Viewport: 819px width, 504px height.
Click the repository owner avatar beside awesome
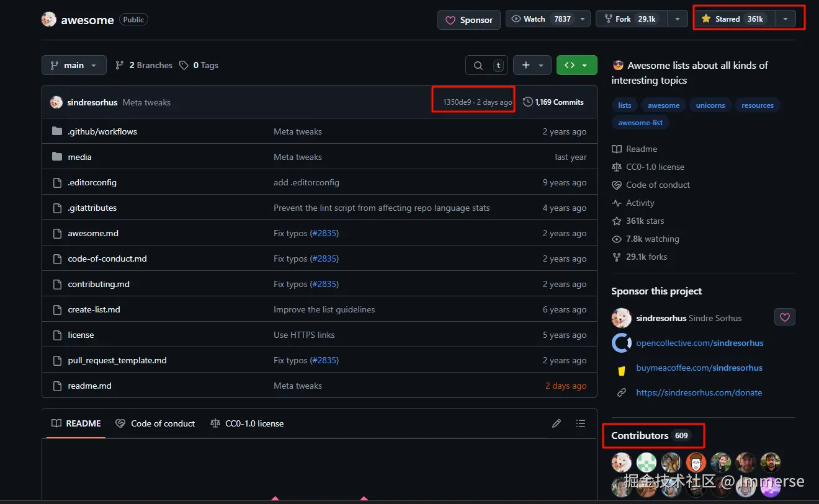click(49, 19)
